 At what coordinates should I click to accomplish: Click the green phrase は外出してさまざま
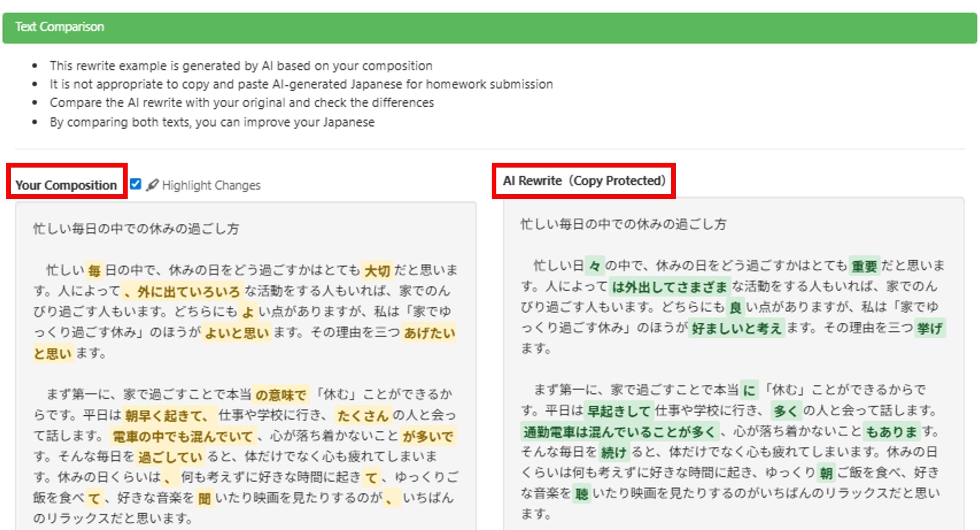click(x=670, y=287)
